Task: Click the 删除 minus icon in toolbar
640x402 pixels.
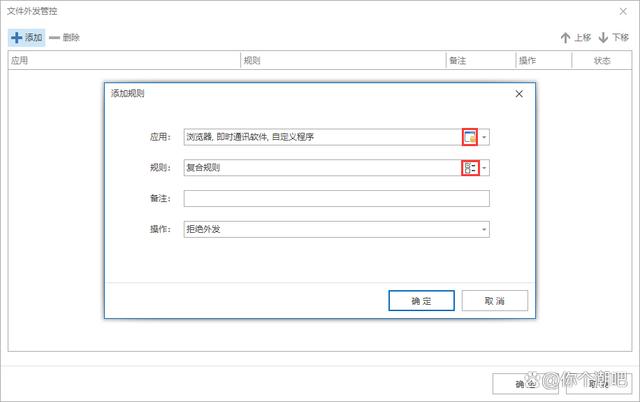Action: (54, 37)
